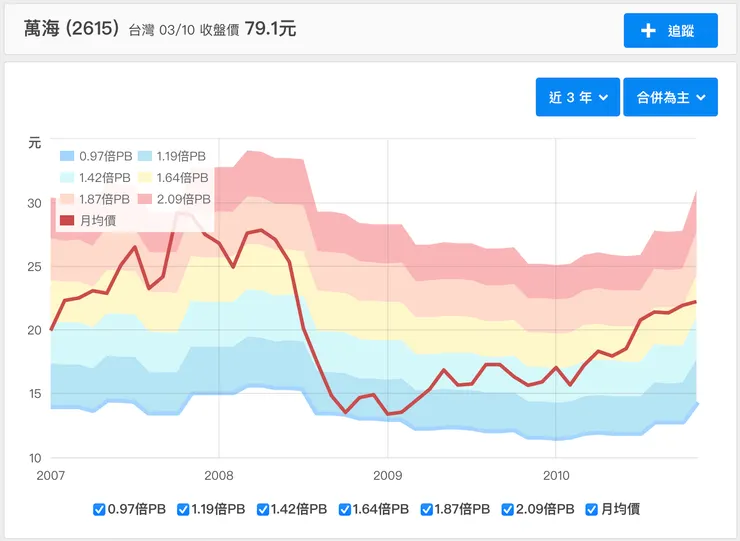The width and height of the screenshot is (740, 541).
Task: Click the 1.19倍PB legend color swatch
Action: (145, 156)
